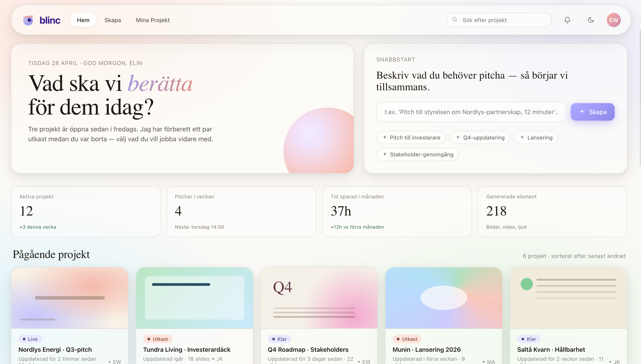
Task: Choose the Q4-uppdatering suggestion
Action: pos(480,138)
